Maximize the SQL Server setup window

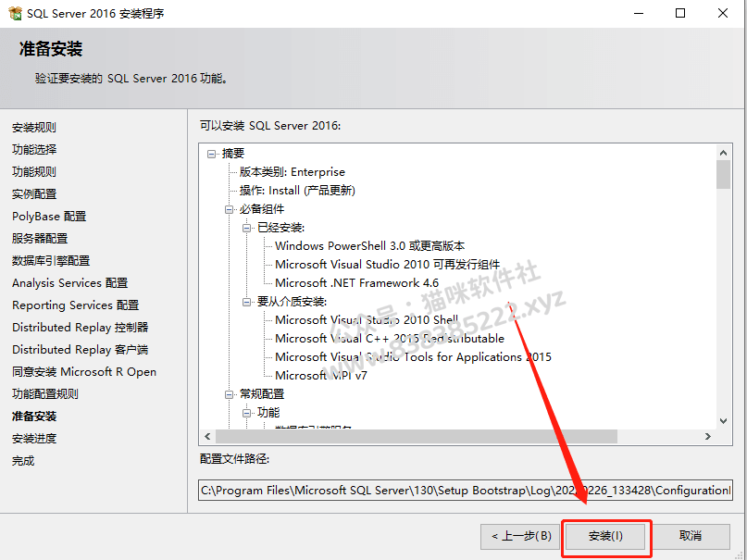[680, 13]
